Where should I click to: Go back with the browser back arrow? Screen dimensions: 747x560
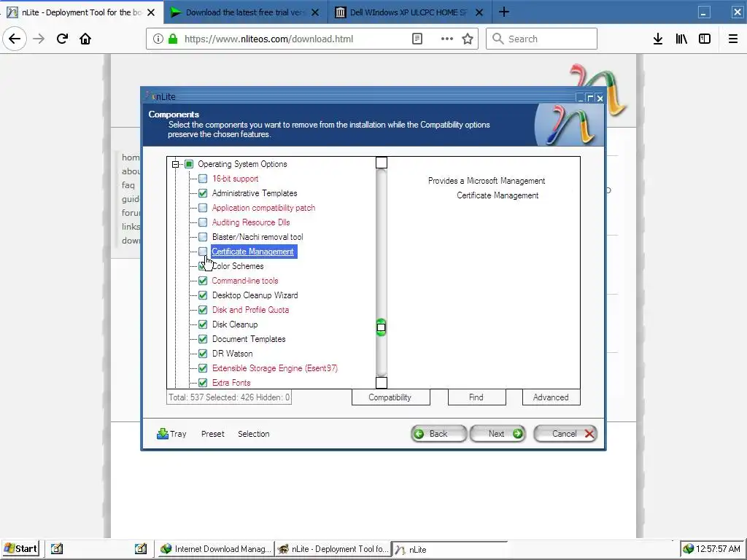pyautogui.click(x=15, y=39)
